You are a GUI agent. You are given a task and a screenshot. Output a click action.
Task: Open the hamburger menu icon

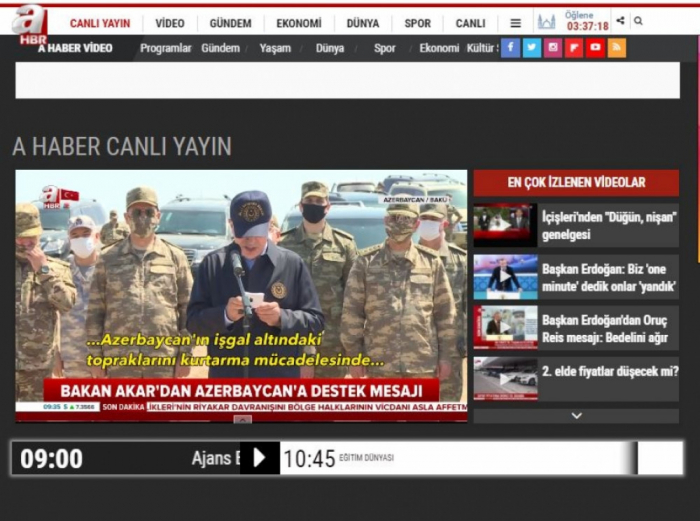515,23
